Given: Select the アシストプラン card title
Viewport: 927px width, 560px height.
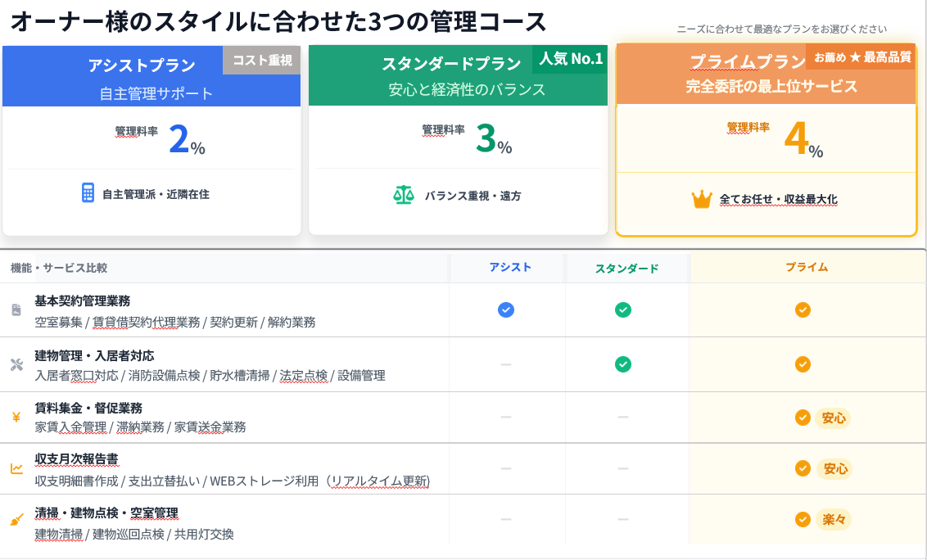Looking at the screenshot, I should (x=142, y=65).
